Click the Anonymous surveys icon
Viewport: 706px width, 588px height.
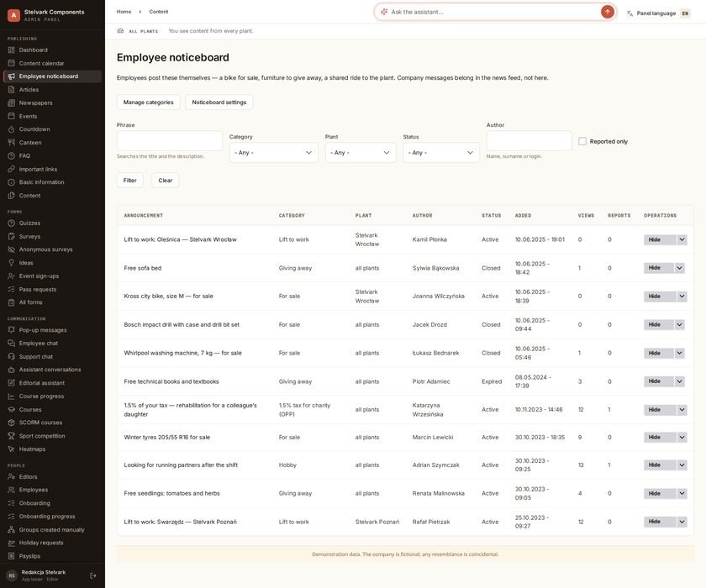coord(11,249)
